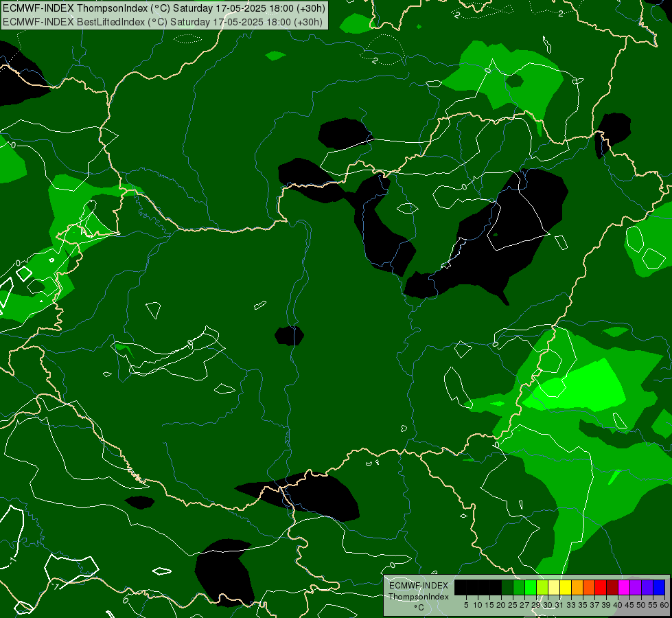Click the BestLiftedIndex title line at top
The width and height of the screenshot is (672, 618).
163,21
